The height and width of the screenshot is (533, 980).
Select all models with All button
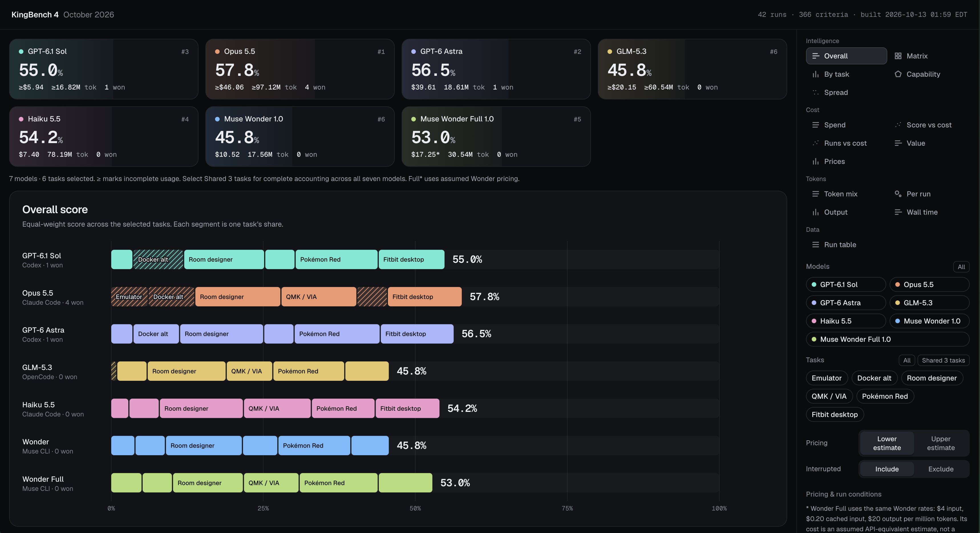point(961,266)
